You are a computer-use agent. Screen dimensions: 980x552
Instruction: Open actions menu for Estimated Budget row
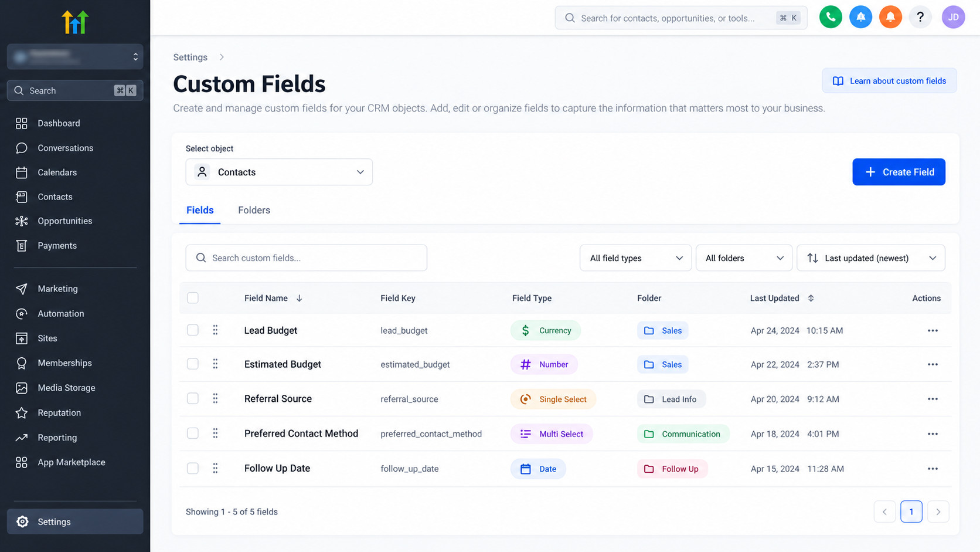(x=933, y=364)
